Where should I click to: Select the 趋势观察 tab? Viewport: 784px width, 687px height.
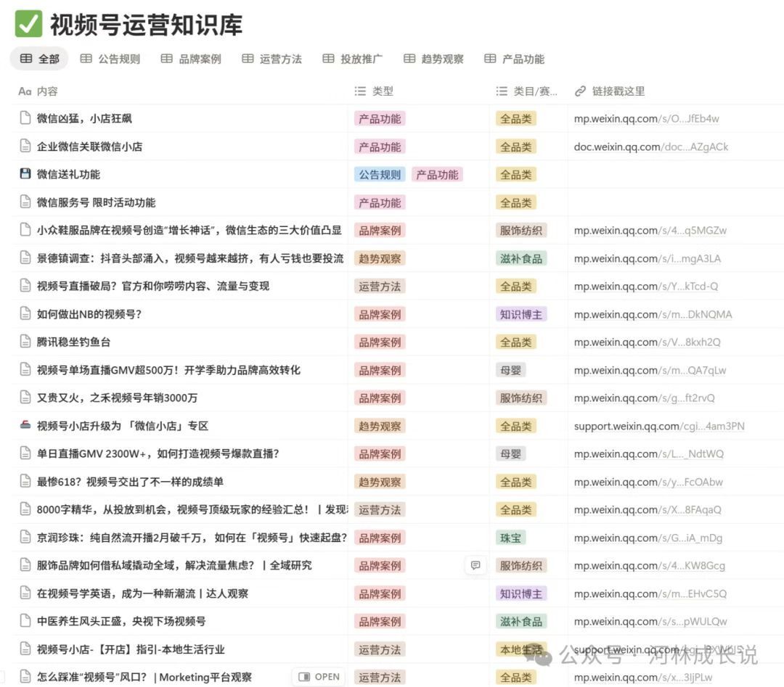(x=433, y=59)
